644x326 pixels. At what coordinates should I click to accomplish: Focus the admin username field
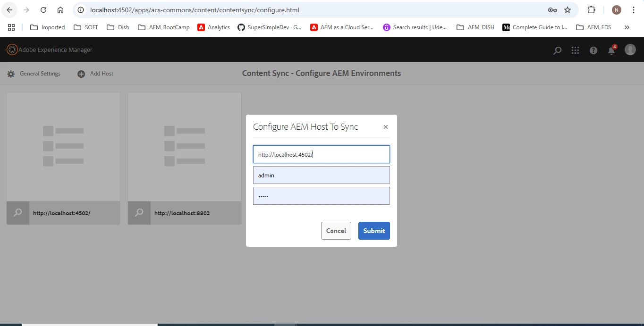(322, 175)
